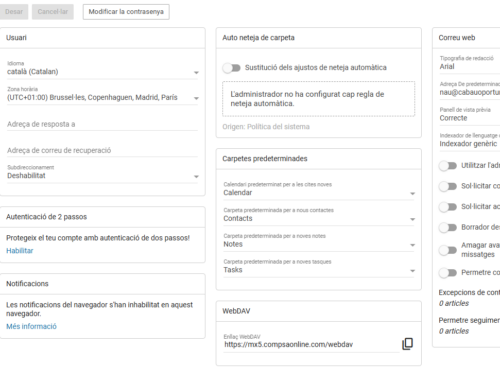This screenshot has height=383, width=500.
Task: Open the Indexador genèric dropdown
Action: pos(469,141)
